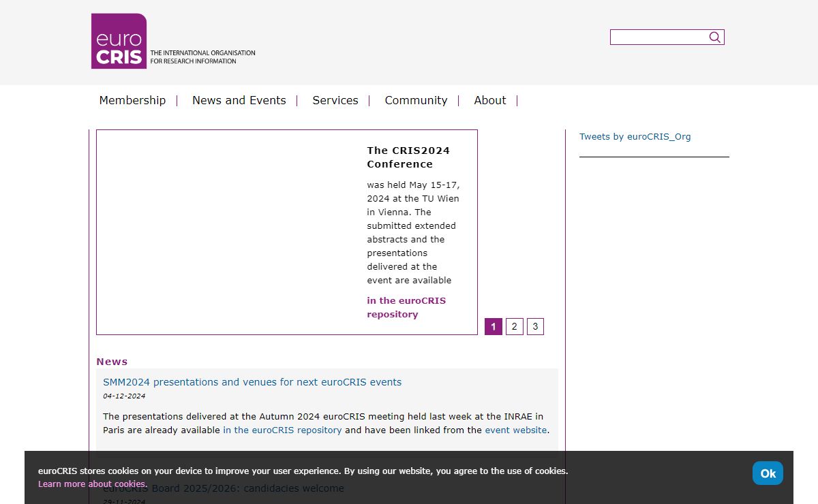Open the Services menu

click(x=335, y=100)
